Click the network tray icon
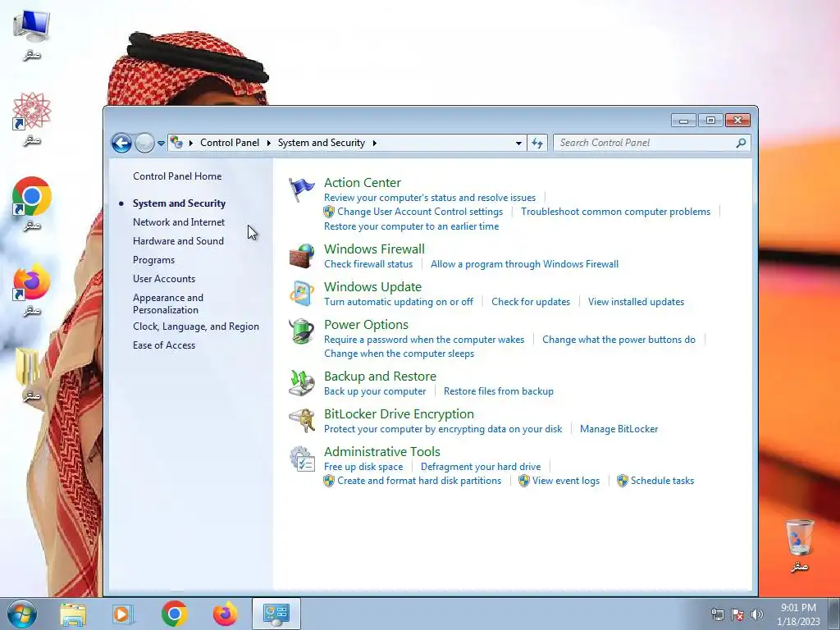 coord(717,614)
